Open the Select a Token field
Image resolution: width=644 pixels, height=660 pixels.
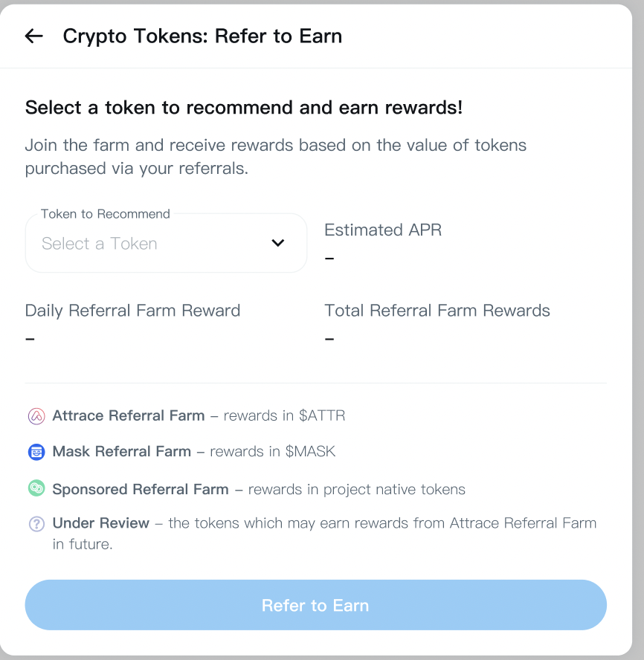(x=149, y=244)
